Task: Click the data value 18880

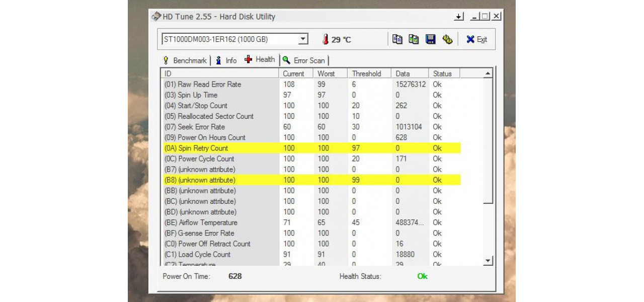Action: point(405,254)
